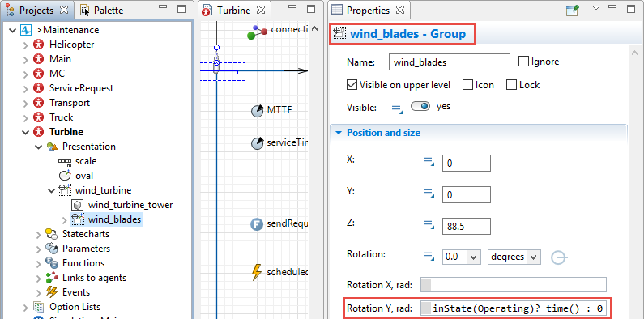The height and width of the screenshot is (319, 644).
Task: Switch to the Palette tab
Action: [102, 11]
